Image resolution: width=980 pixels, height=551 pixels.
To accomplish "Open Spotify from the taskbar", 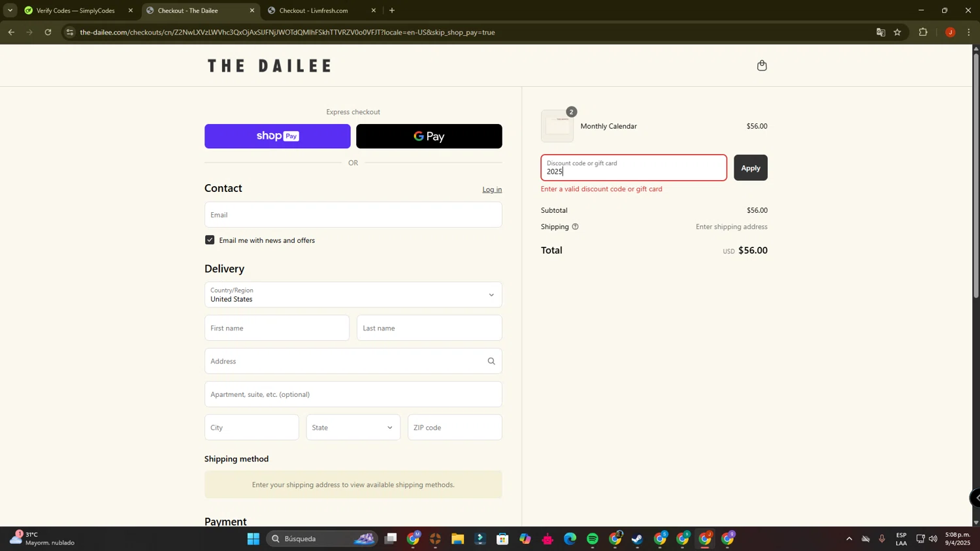I will 593,539.
